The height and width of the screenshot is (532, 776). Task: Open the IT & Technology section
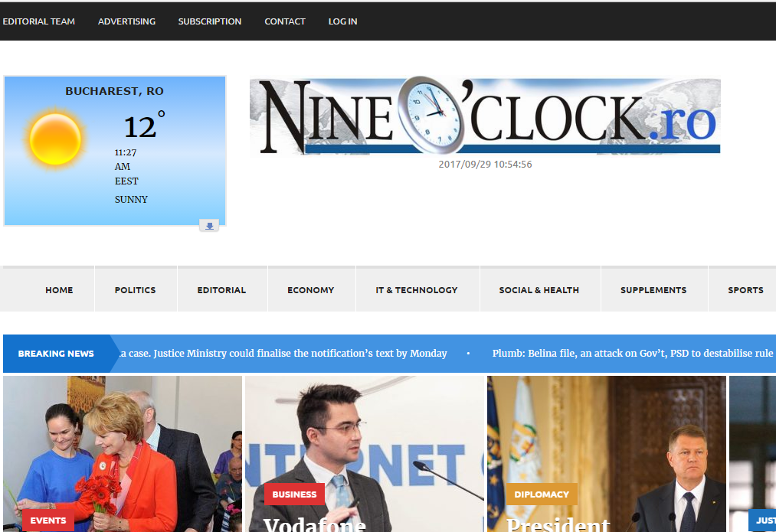[x=417, y=290]
